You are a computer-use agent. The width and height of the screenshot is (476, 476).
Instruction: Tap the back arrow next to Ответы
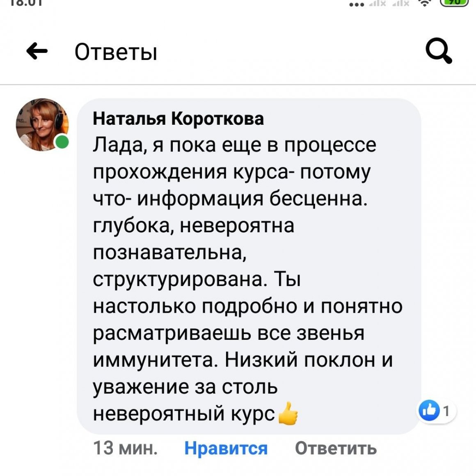[x=37, y=52]
